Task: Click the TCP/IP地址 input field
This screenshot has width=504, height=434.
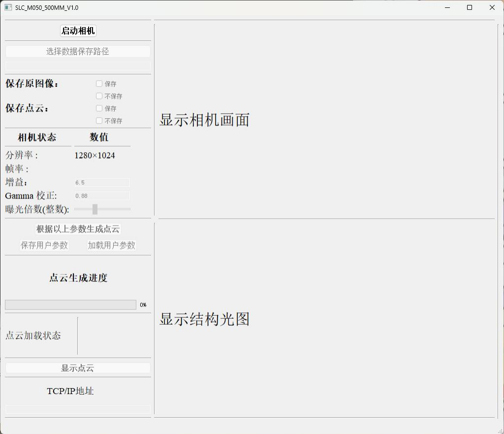Action: click(x=78, y=409)
